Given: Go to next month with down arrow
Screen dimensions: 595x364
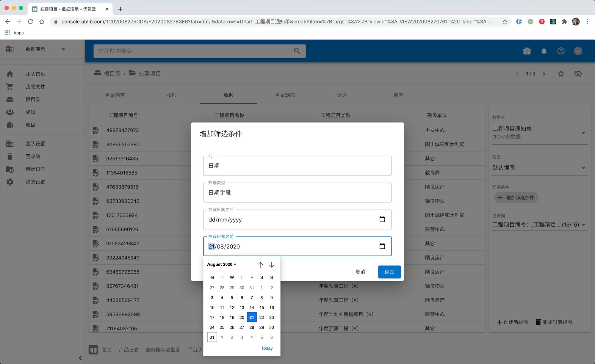Looking at the screenshot, I should coord(271,265).
